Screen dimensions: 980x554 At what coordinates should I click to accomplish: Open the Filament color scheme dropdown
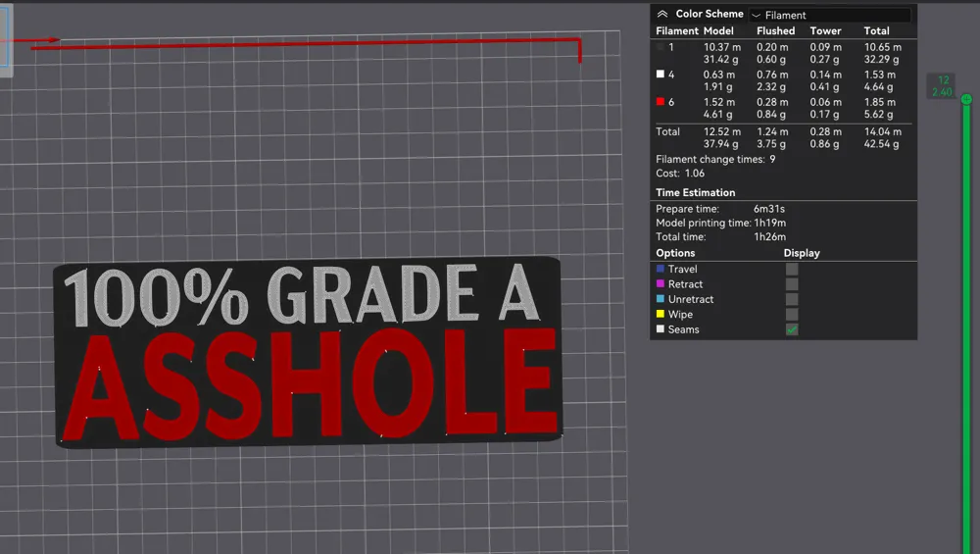tap(830, 15)
